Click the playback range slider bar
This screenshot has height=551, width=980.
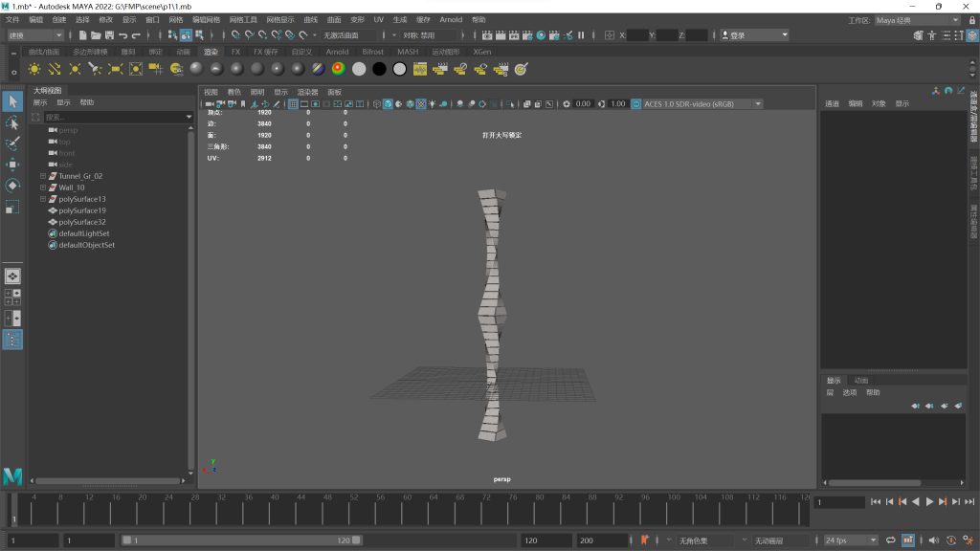click(x=239, y=540)
